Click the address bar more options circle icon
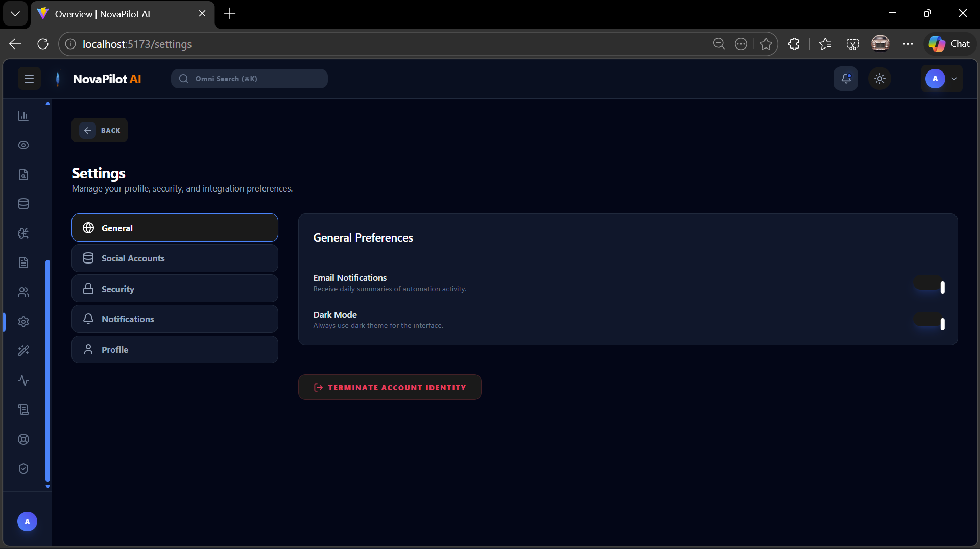 click(740, 44)
